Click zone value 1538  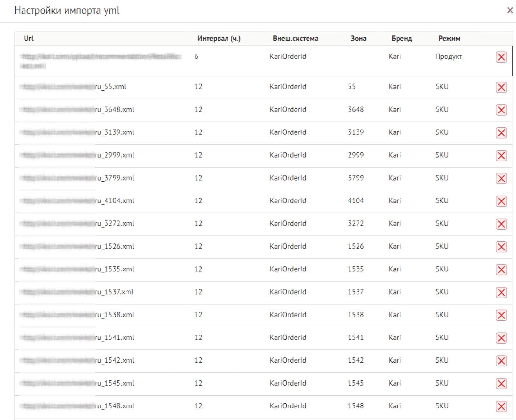tap(356, 315)
